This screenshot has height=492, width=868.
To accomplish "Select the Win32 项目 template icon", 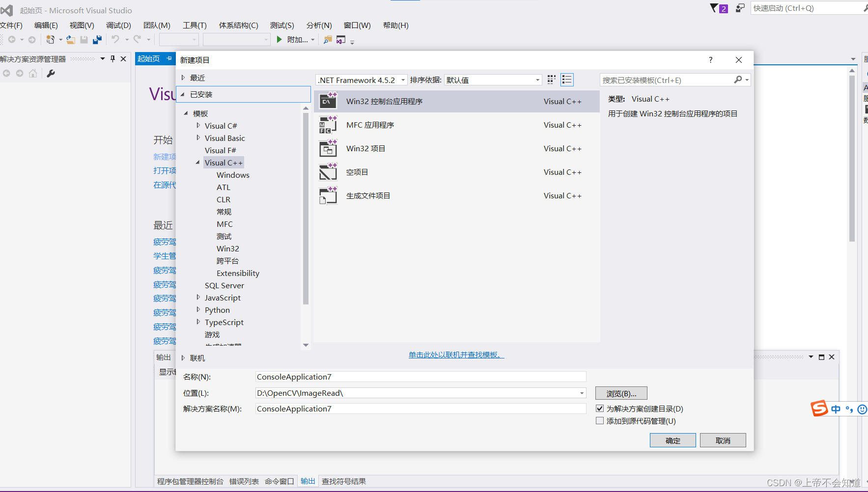I will tap(328, 148).
